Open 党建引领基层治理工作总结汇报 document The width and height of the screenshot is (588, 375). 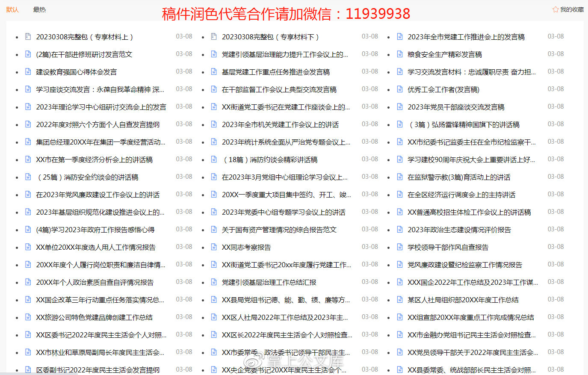(x=269, y=283)
